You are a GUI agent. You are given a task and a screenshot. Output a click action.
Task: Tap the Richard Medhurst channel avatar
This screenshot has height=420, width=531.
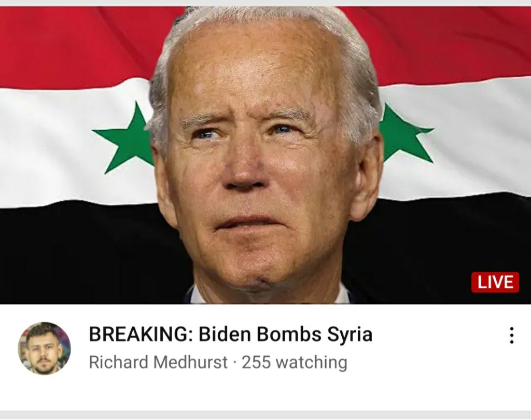45,348
